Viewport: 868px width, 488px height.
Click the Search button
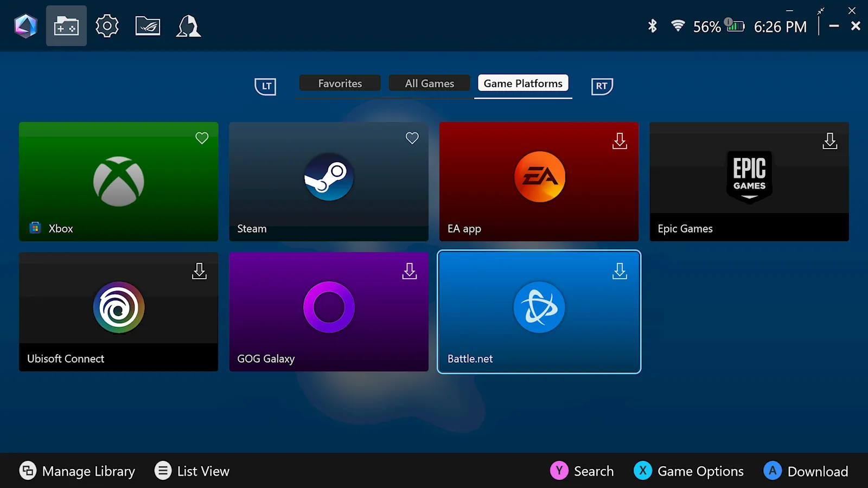coord(582,471)
